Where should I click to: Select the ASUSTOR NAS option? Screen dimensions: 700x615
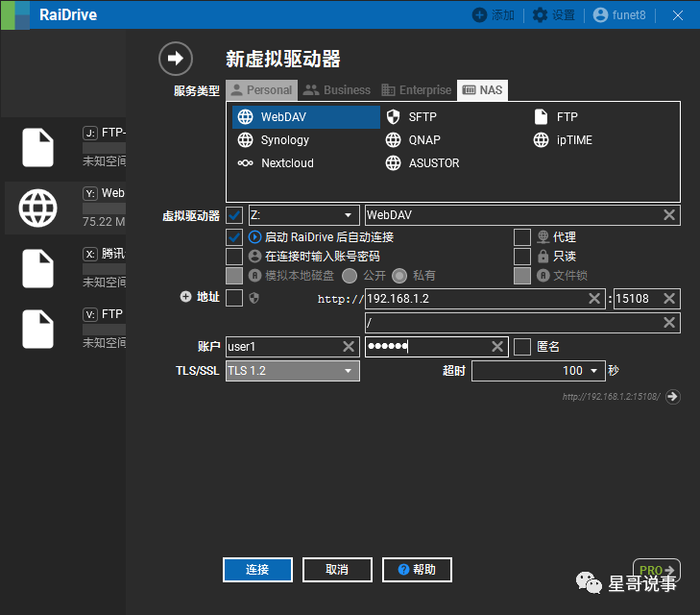pos(433,163)
